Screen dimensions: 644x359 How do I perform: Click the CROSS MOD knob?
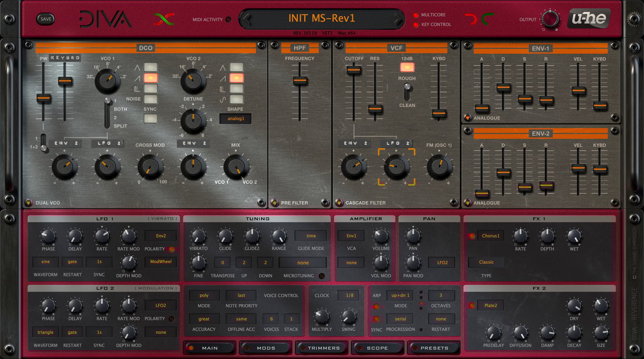tap(150, 167)
